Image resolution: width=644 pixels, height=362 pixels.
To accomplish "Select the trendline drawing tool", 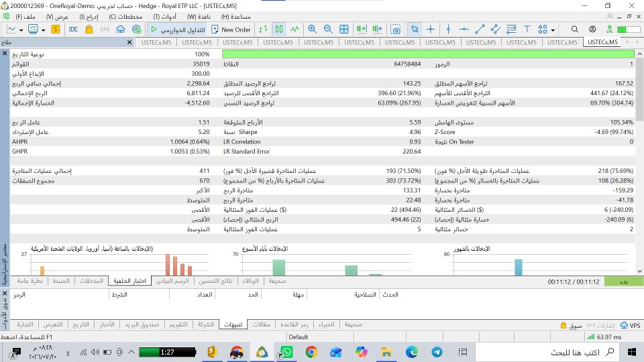I will (x=479, y=29).
